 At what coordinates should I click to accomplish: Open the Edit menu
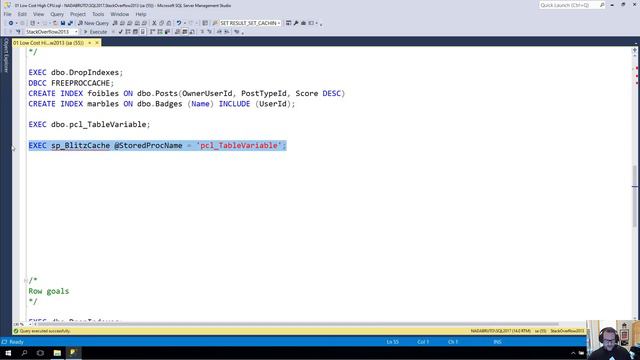(x=22, y=14)
